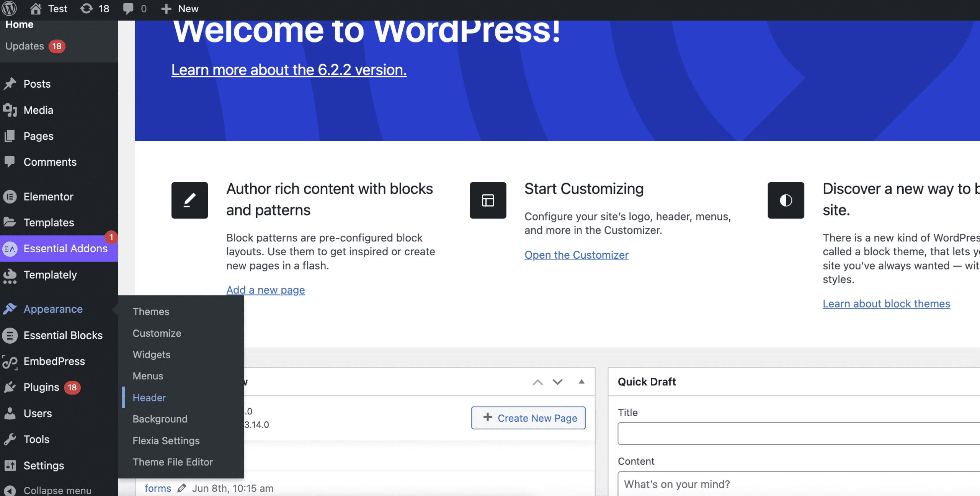Screen dimensions: 980x496
Task: Open the Essential Addons menu item
Action: click(x=59, y=248)
